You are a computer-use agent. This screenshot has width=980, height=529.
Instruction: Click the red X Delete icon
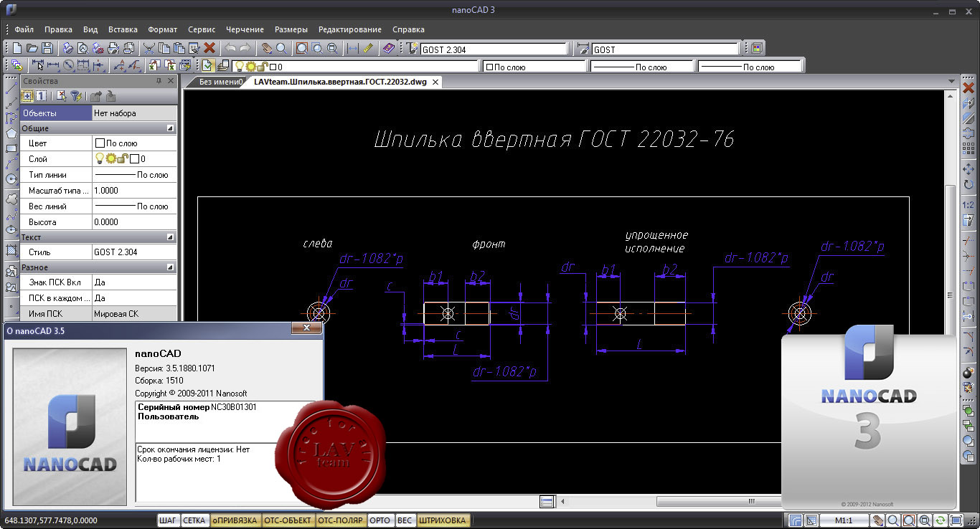(209, 49)
